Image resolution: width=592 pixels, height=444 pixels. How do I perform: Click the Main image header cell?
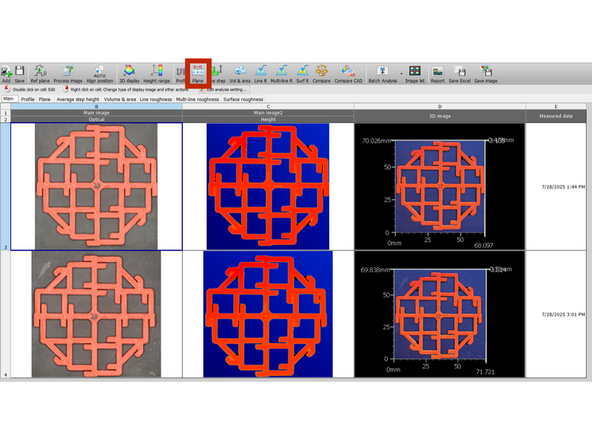click(96, 113)
